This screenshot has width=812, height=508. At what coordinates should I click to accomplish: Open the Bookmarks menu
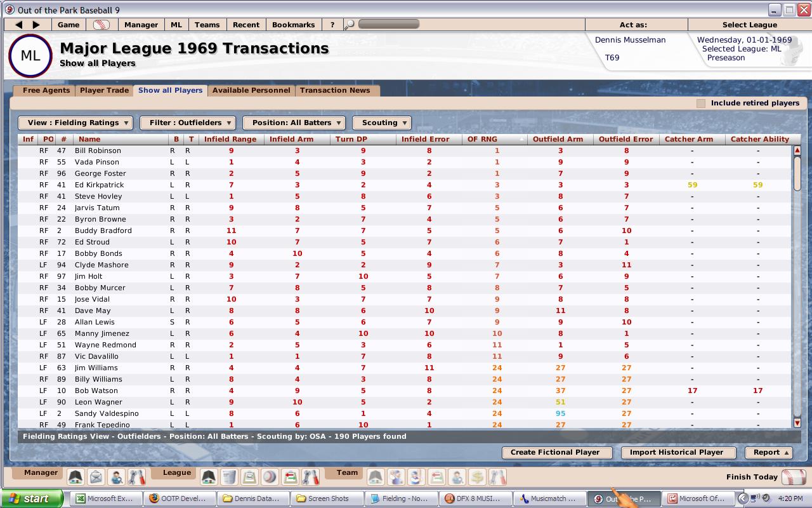click(293, 25)
